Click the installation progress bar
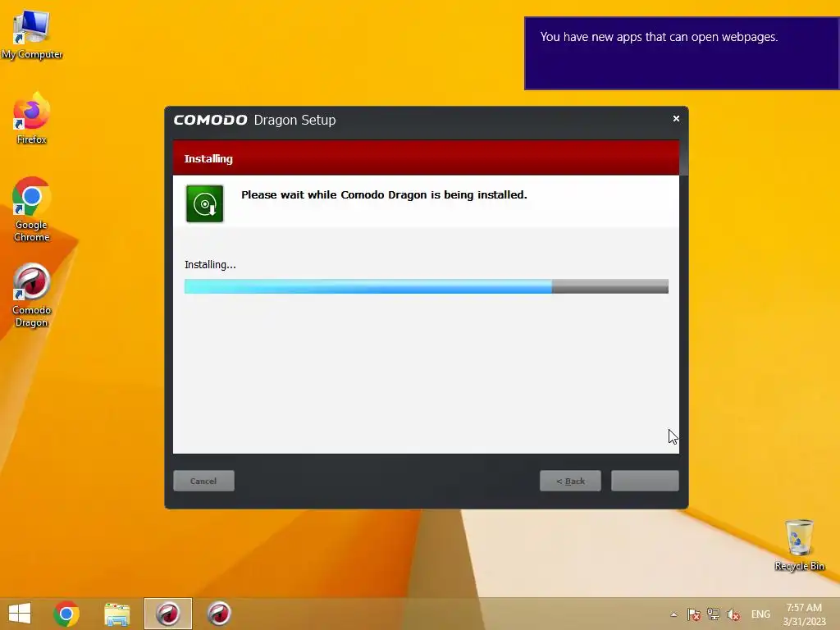 pos(427,286)
